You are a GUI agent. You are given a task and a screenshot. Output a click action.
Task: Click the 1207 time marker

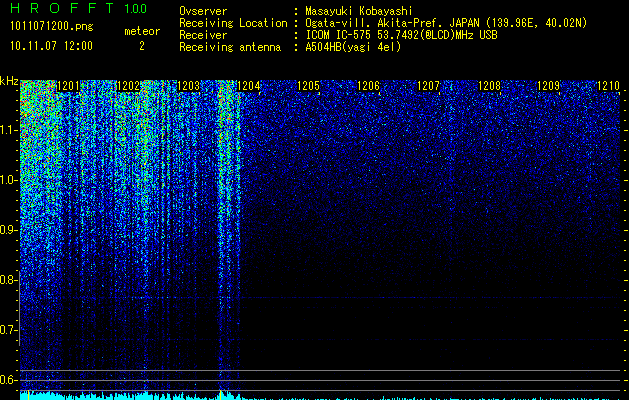coord(428,86)
